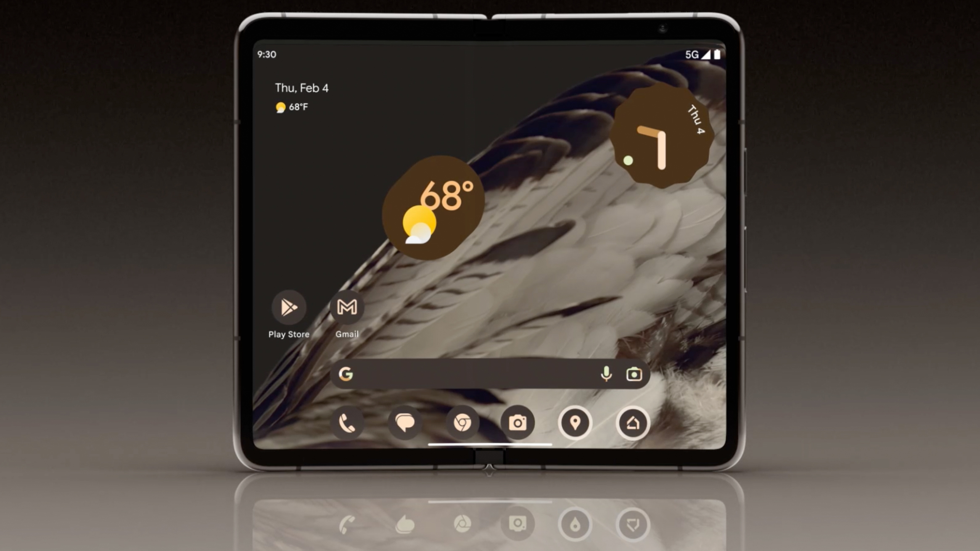
Task: Expand the top status bar notifications
Action: coord(490,54)
